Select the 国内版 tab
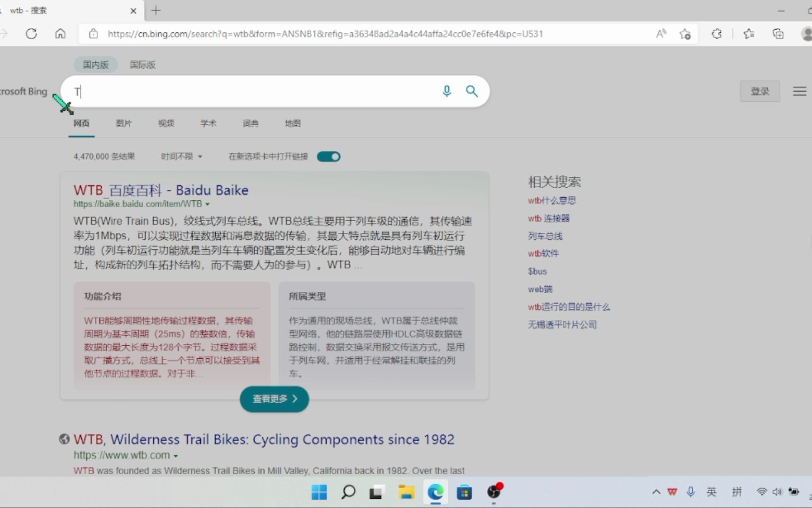Viewport: 812px width, 508px height. pos(95,65)
